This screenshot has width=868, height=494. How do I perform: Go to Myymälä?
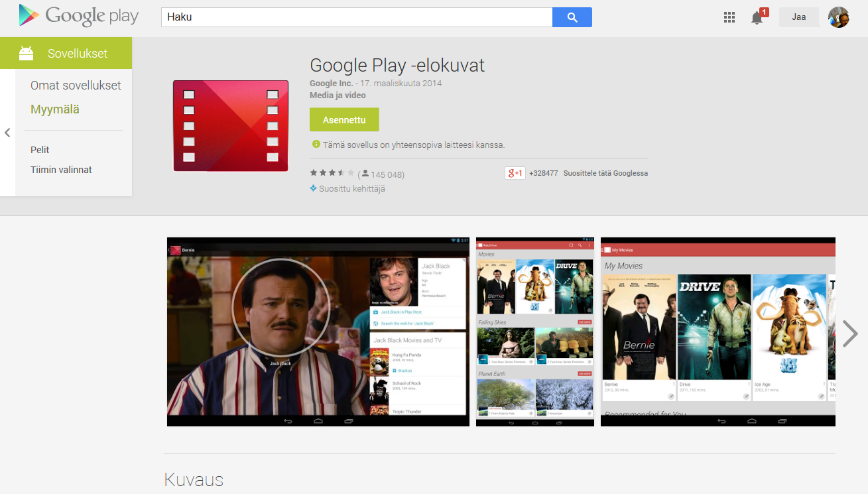click(55, 109)
